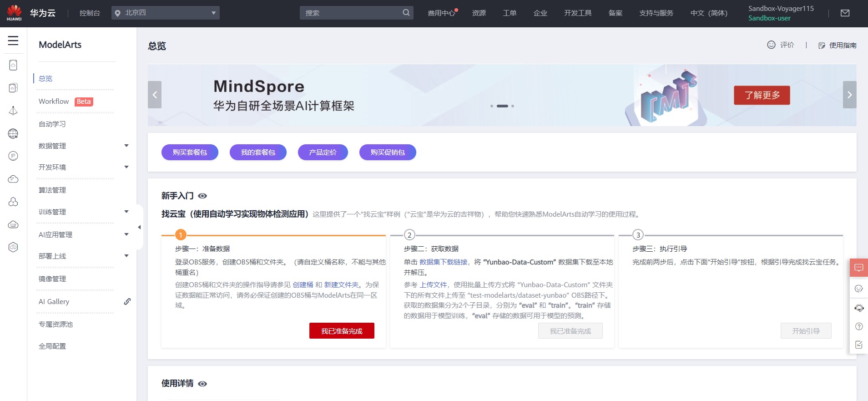Open the 北京四 region dropdown
Screen dimensions: 868x401
click(165, 13)
